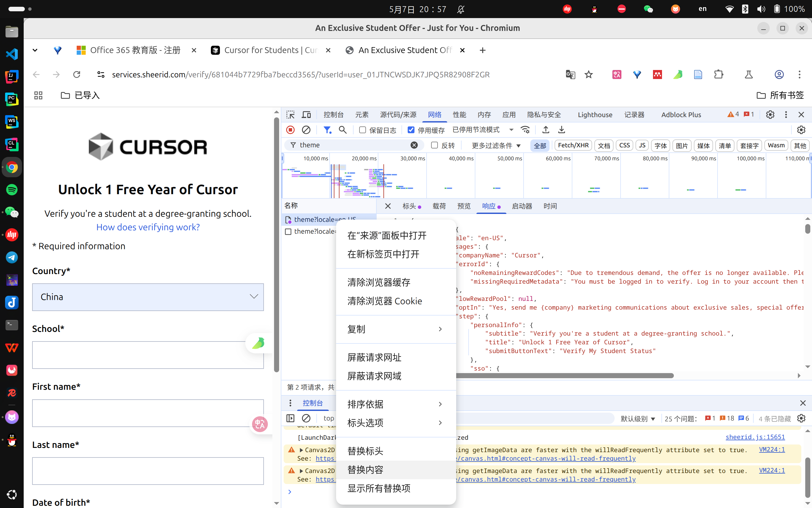Expand the throttling mode dropdown
This screenshot has width=812, height=508.
tap(511, 130)
